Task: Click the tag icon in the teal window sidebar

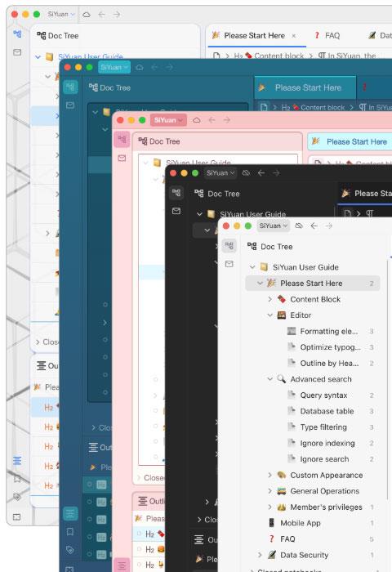Action: point(70,550)
